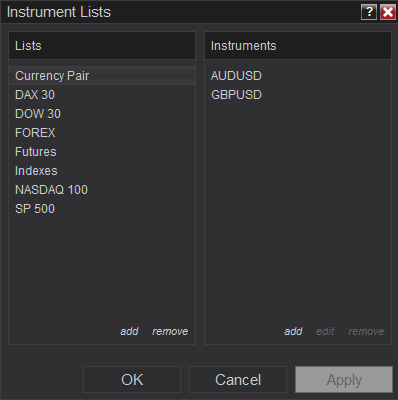Image resolution: width=398 pixels, height=400 pixels.
Task: Open the help question mark button
Action: point(369,12)
